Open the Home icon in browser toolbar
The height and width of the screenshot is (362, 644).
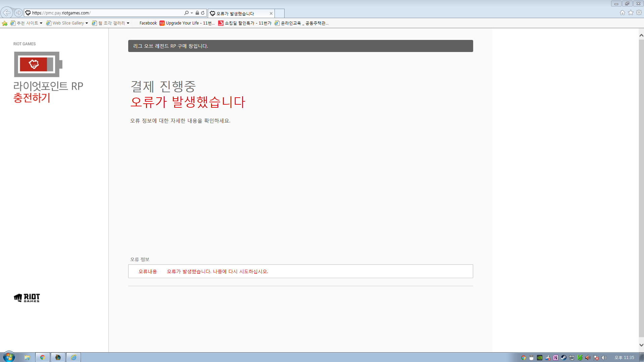coord(622,13)
